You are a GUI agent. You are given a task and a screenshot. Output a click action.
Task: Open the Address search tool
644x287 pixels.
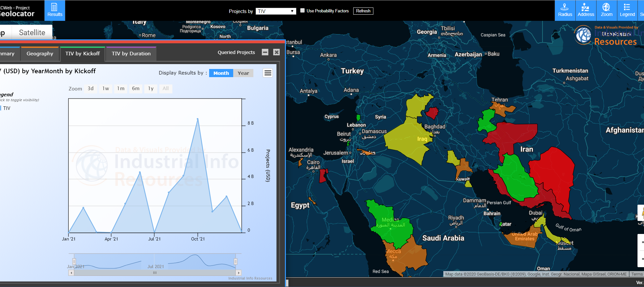click(586, 10)
